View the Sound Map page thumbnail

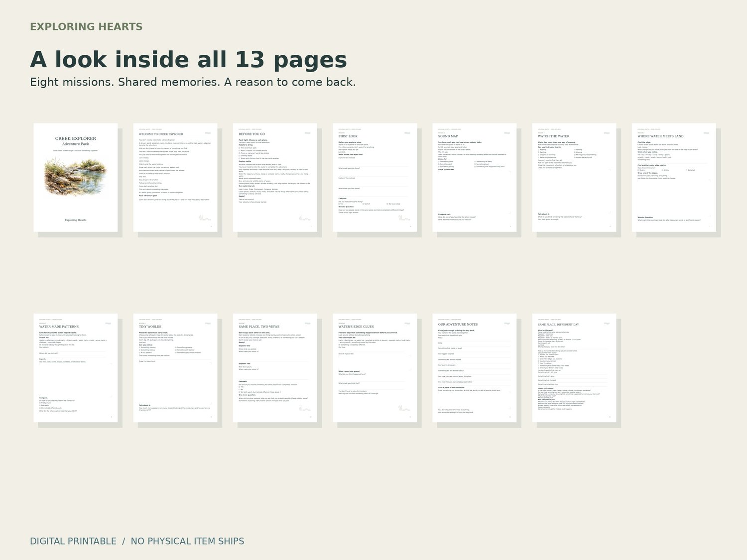pos(475,178)
